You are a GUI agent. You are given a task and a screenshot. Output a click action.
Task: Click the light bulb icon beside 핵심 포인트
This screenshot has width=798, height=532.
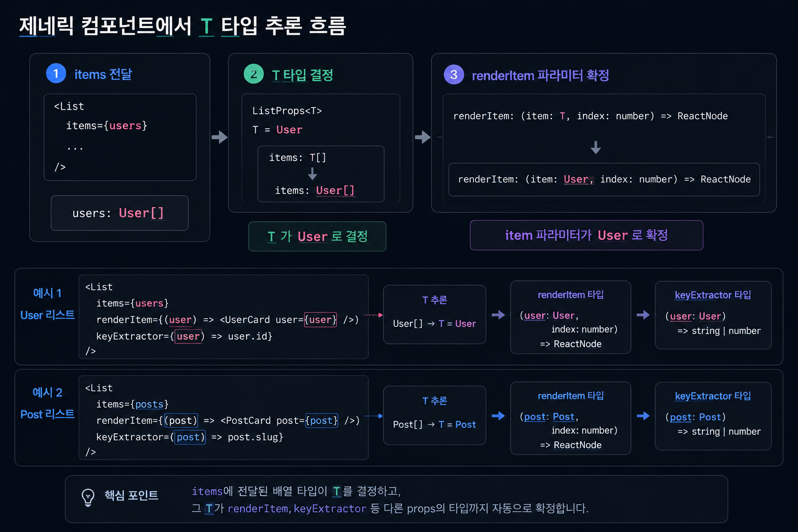(88, 497)
